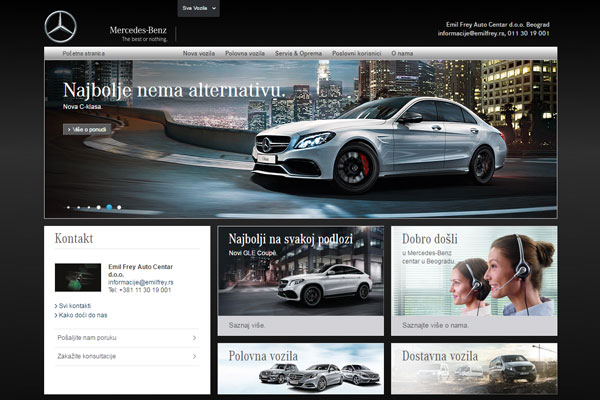600x400 pixels.
Task: Open the Najbolji na svakoj podlozi banner
Action: coord(301,271)
